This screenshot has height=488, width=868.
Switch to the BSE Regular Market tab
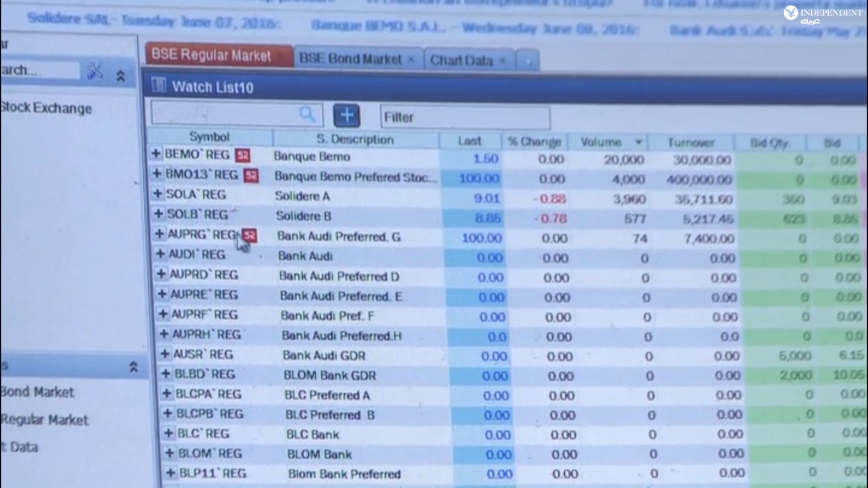click(x=218, y=55)
